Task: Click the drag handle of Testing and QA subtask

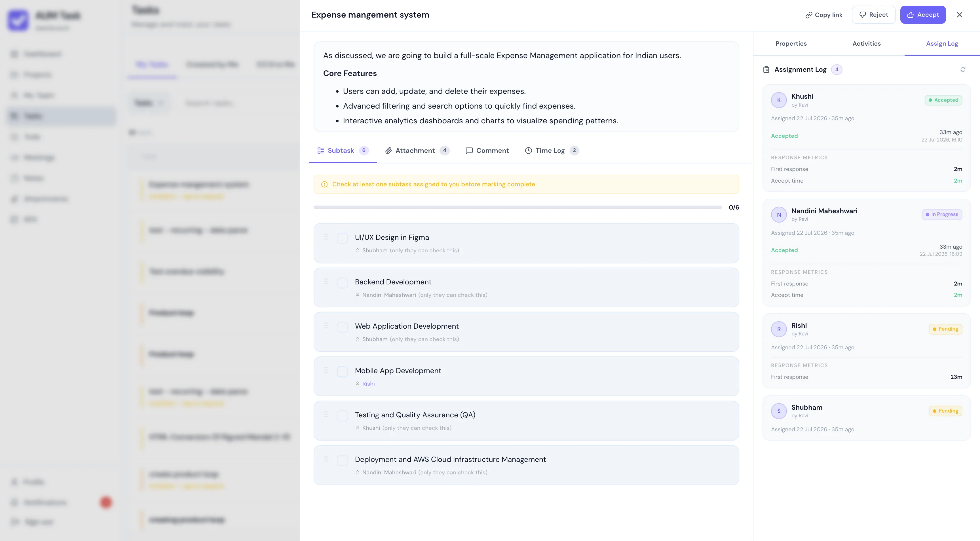Action: click(x=326, y=415)
